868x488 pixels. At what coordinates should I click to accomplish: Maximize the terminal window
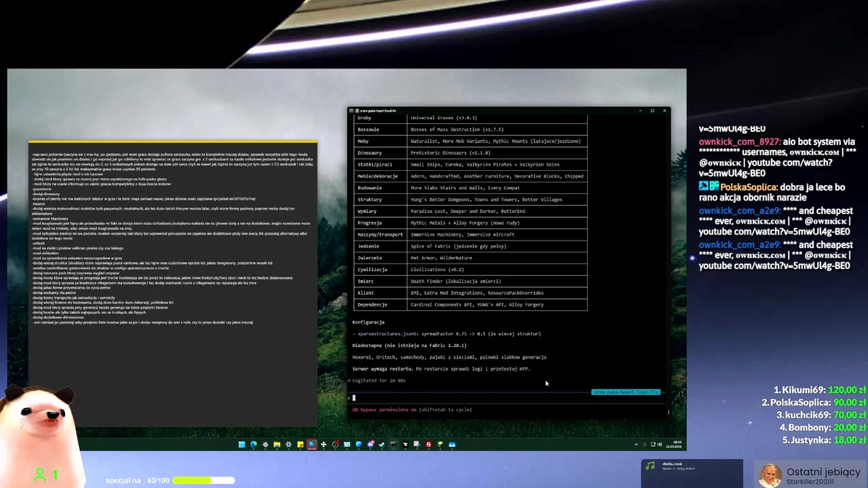tap(652, 110)
